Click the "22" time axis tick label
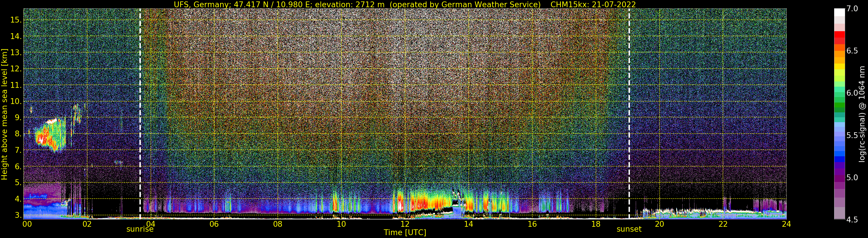The width and height of the screenshot is (868, 238). [723, 224]
